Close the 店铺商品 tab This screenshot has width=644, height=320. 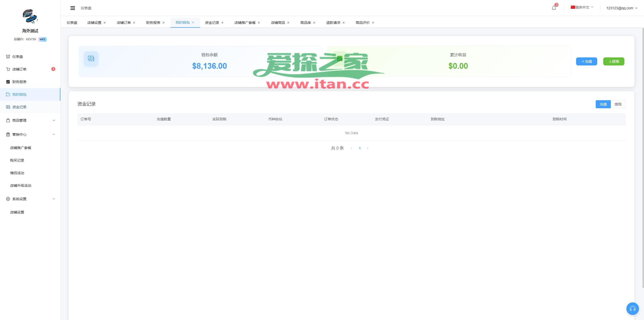click(288, 23)
